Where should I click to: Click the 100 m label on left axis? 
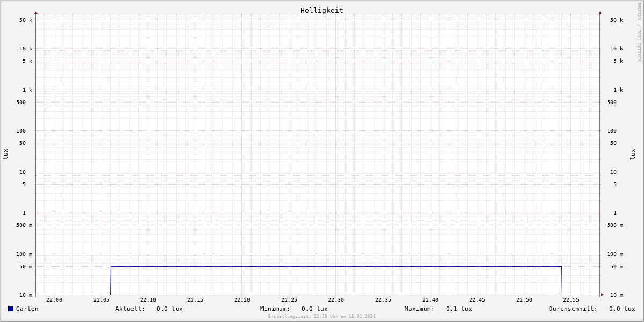[24, 254]
